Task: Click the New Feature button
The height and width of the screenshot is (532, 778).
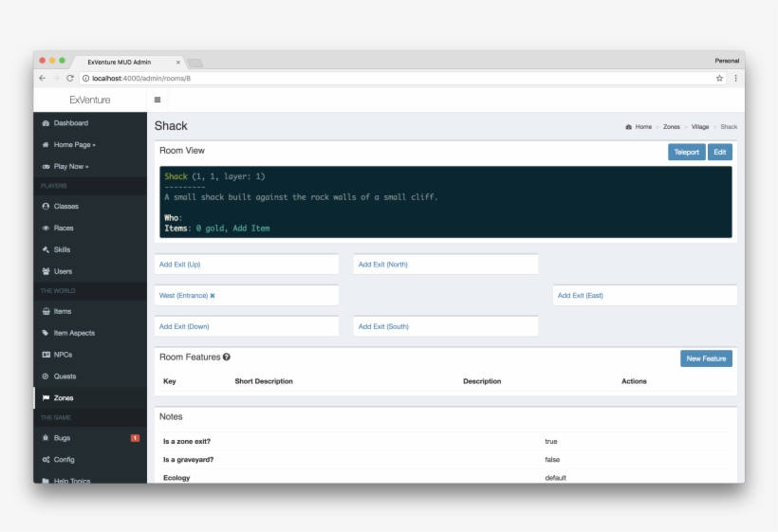Action: pyautogui.click(x=706, y=358)
